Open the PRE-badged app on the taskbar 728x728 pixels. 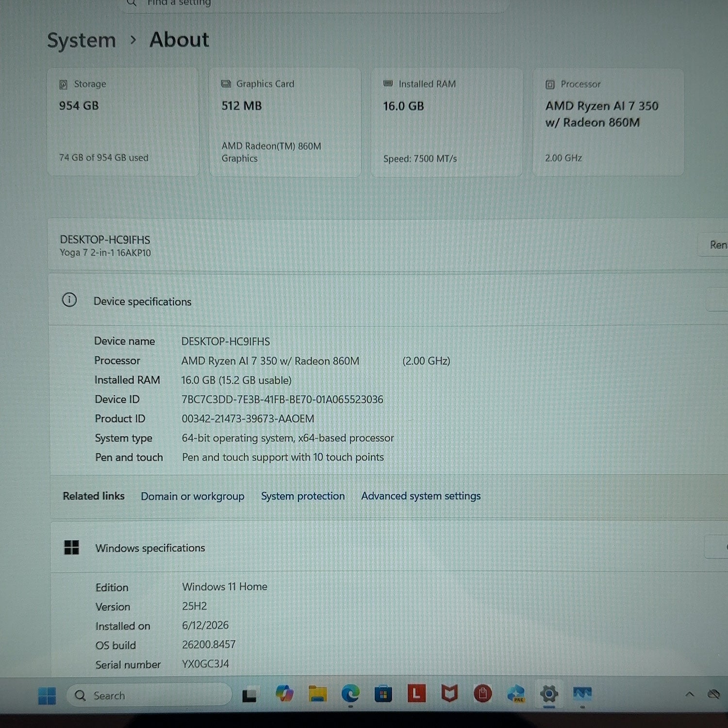516,694
